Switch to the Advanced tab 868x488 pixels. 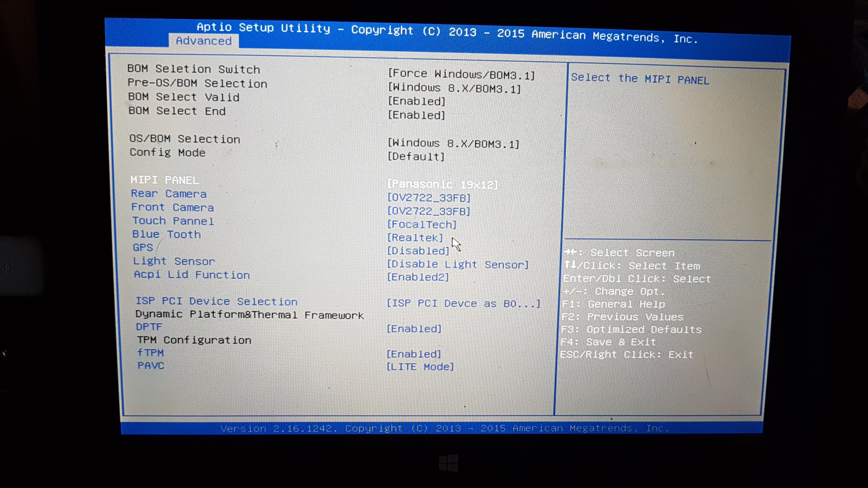[203, 41]
